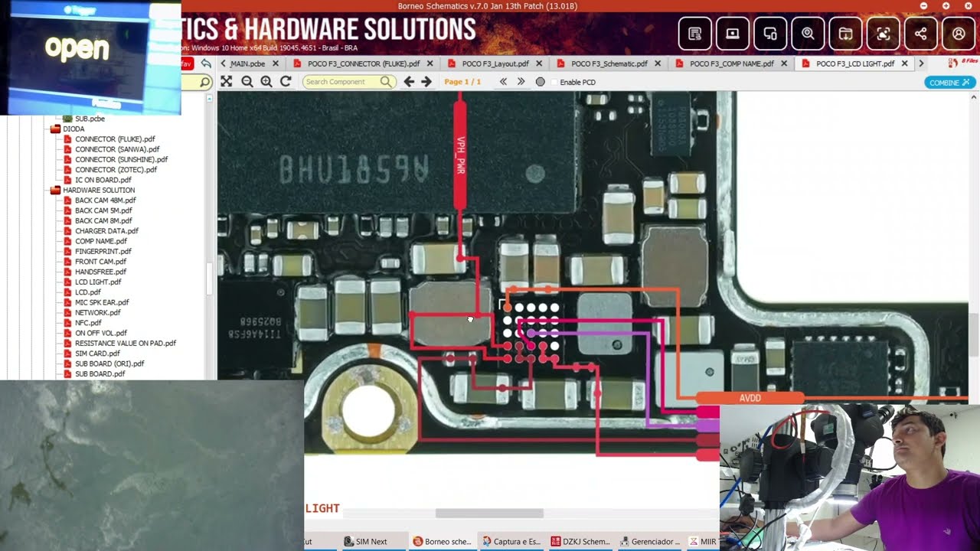Open Captura e Es... in the taskbar
Image resolution: width=980 pixels, height=551 pixels.
[511, 542]
